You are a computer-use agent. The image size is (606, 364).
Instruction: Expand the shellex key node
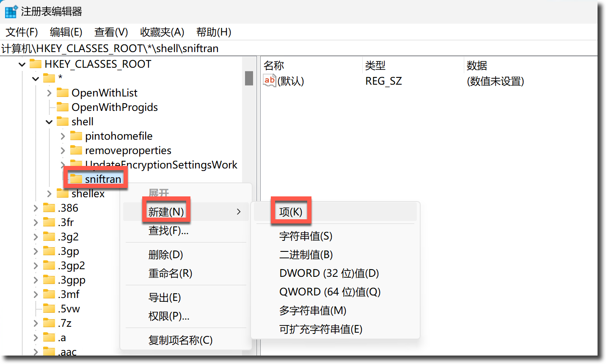coord(50,194)
